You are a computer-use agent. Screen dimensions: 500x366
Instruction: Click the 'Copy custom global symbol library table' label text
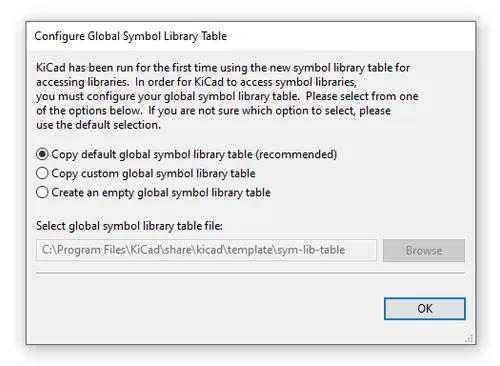click(x=153, y=174)
